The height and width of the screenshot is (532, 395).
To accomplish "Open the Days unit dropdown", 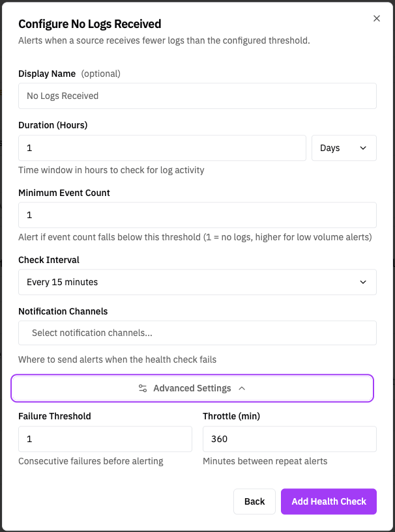I will pyautogui.click(x=344, y=148).
